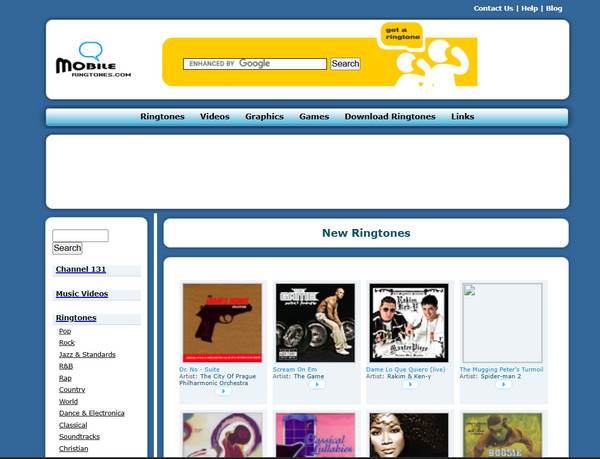This screenshot has width=600, height=459.
Task: Select Dance & Electronica category
Action: [92, 413]
